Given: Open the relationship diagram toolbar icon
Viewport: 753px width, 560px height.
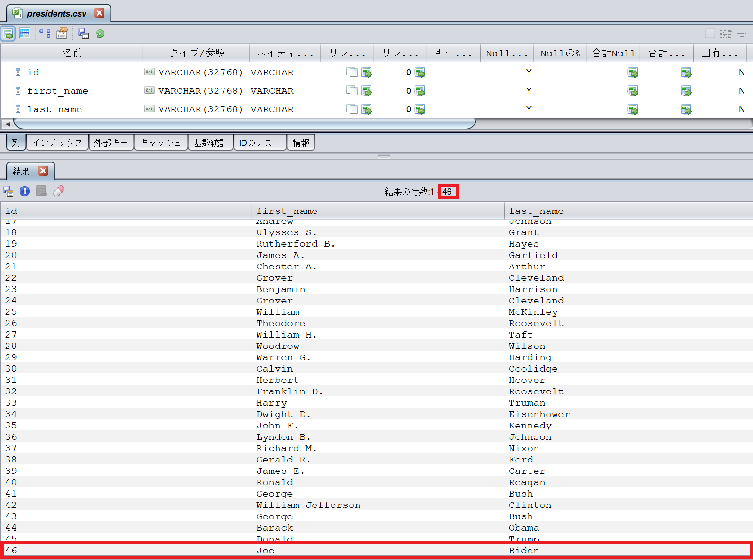Looking at the screenshot, I should click(x=45, y=34).
